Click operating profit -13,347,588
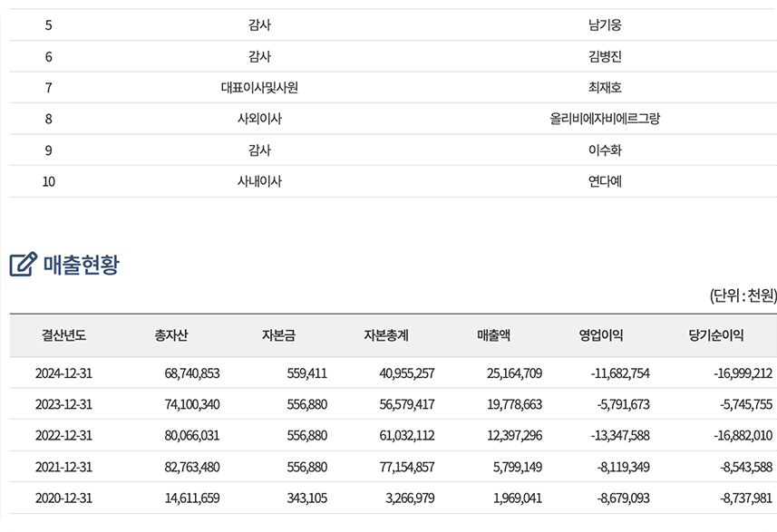This screenshot has width=777, height=532. pos(620,435)
